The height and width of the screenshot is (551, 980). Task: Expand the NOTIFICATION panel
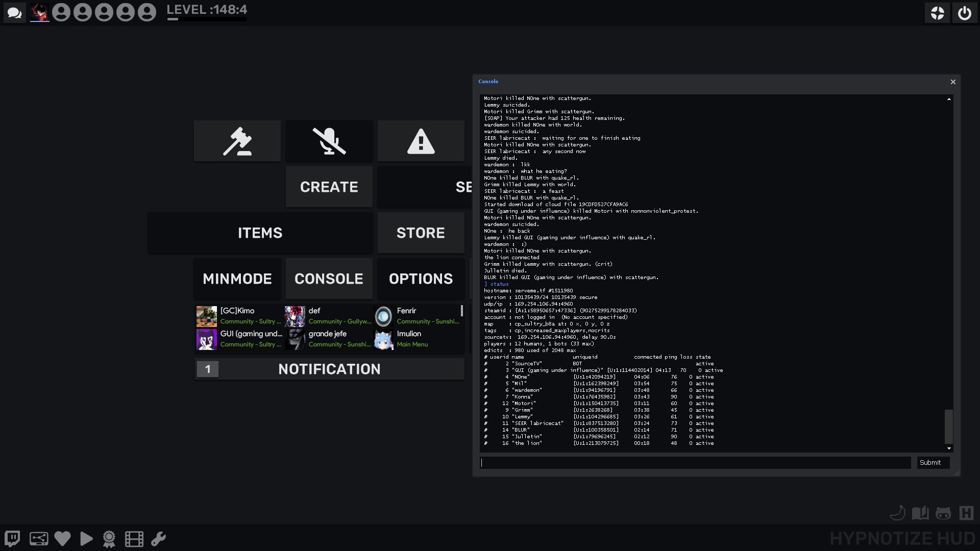point(329,369)
